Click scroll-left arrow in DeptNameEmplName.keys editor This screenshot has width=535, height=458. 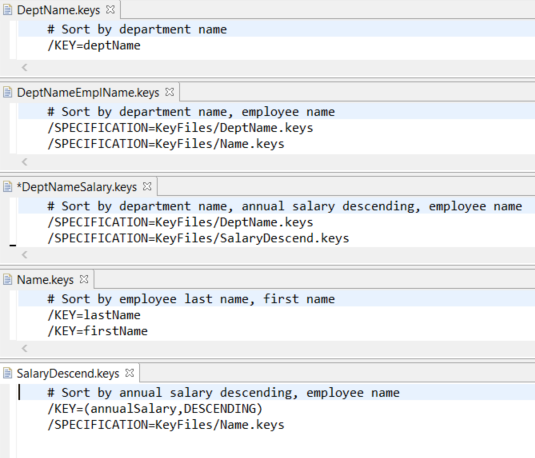point(25,162)
